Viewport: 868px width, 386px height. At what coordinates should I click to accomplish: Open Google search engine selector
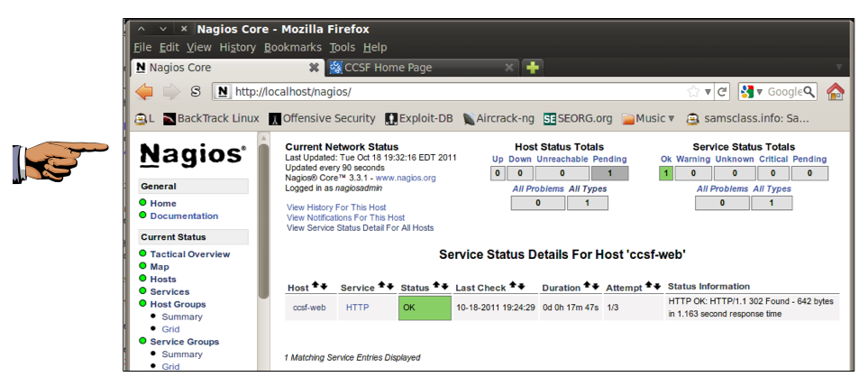pos(752,92)
